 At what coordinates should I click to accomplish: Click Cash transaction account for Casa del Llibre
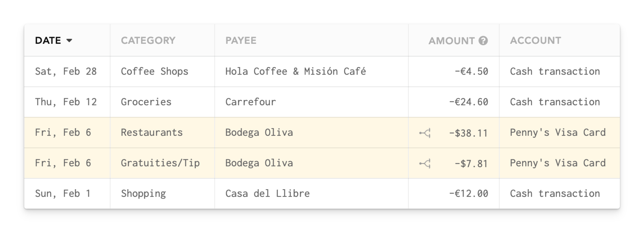[555, 194]
